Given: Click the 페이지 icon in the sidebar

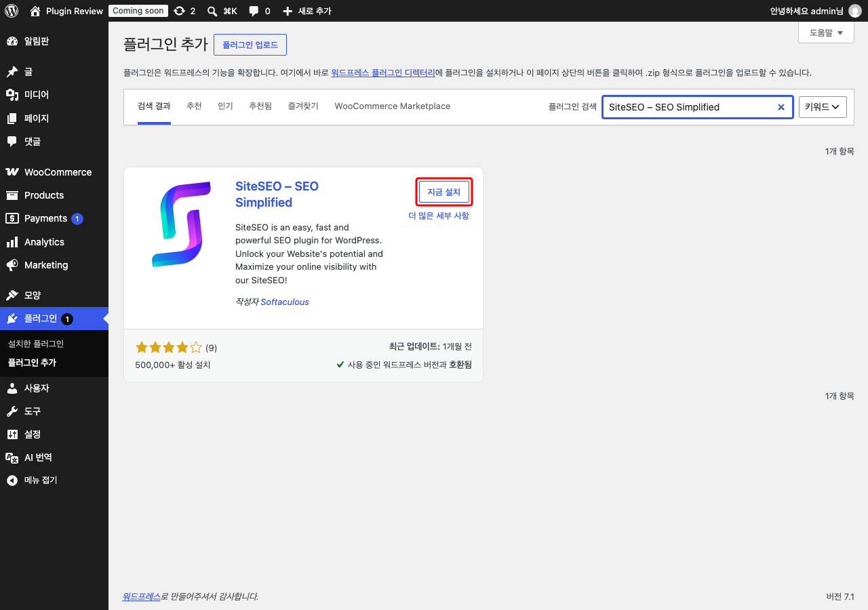Looking at the screenshot, I should point(12,119).
